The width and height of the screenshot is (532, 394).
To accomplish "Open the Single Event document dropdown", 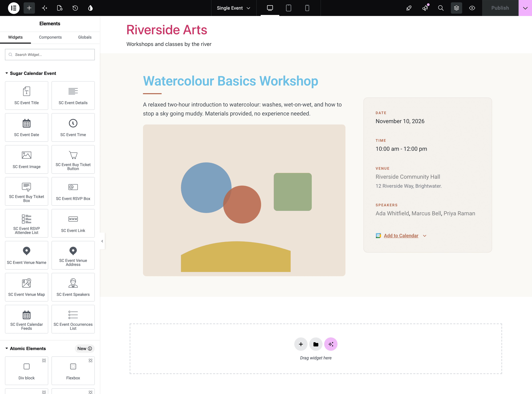I will tap(233, 8).
